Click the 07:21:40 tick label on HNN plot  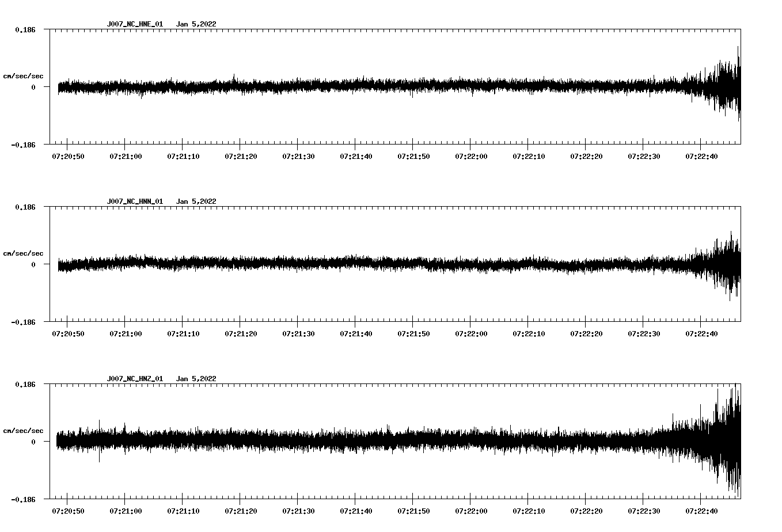point(356,333)
